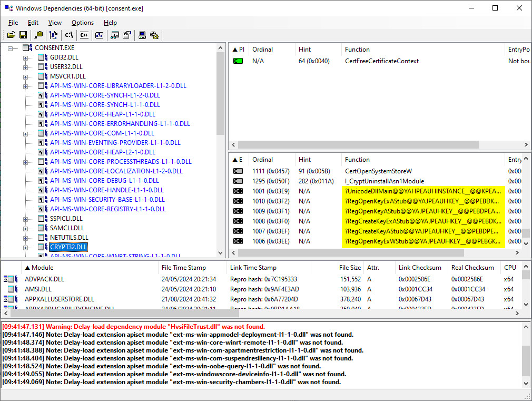The width and height of the screenshot is (532, 401).
Task: Sort module list by File Size header
Action: point(337,268)
